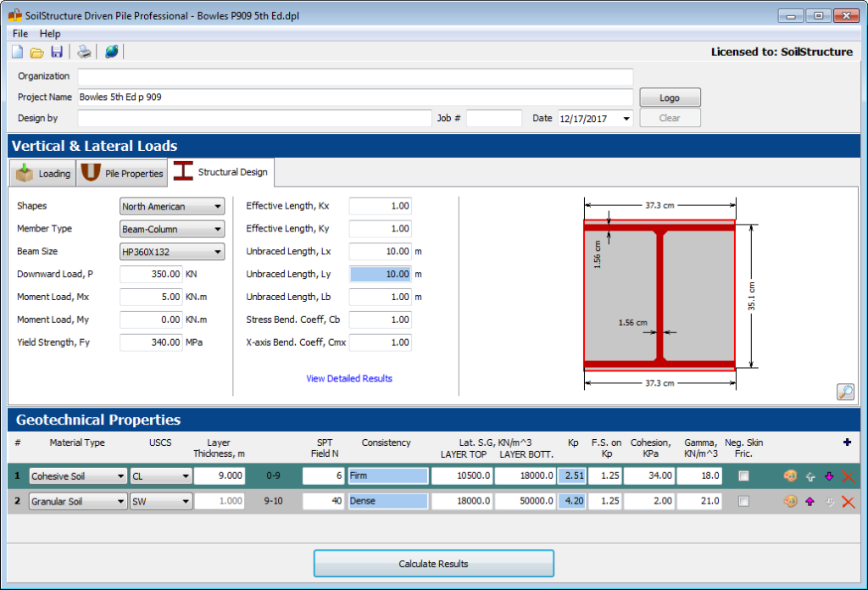Click SPT Field N value 40
The width and height of the screenshot is (868, 590).
pos(324,501)
